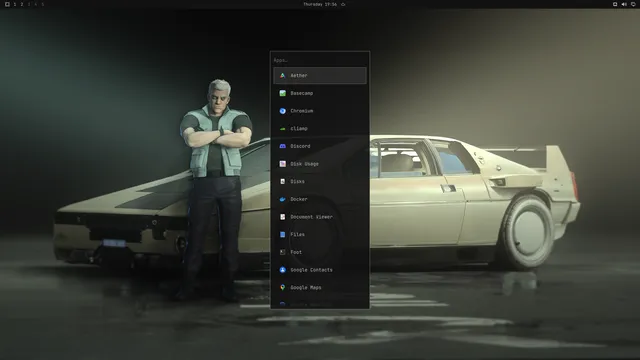Launch the Chromium browser icon
Viewport: 640px width, 360px height.
[282, 111]
